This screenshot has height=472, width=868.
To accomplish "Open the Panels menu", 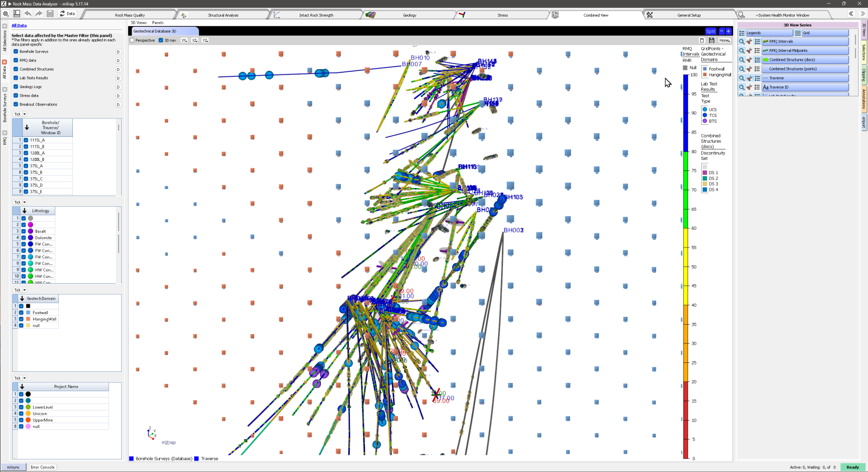I will tap(158, 23).
